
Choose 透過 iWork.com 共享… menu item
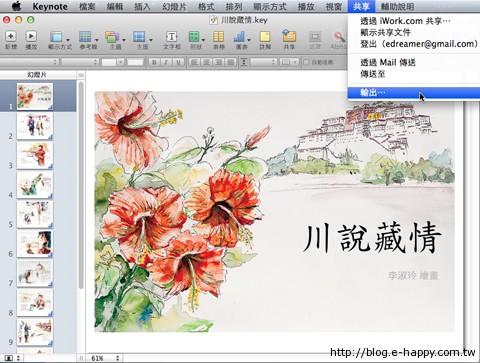click(x=414, y=21)
